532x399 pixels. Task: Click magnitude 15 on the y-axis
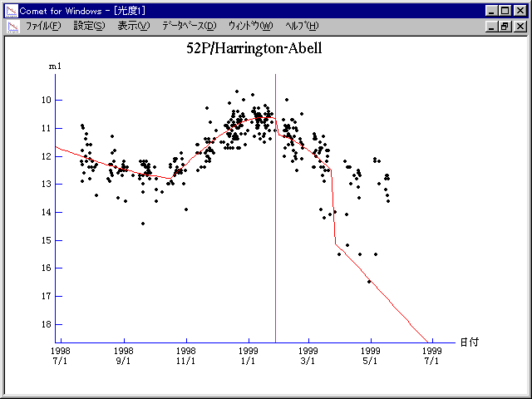(47, 240)
